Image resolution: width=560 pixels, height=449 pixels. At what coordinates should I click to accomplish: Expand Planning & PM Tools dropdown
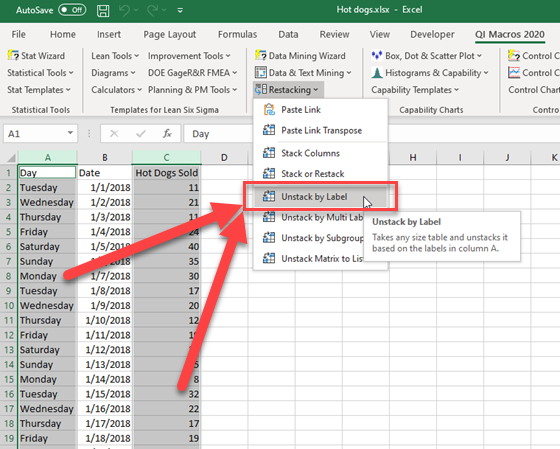(x=193, y=90)
